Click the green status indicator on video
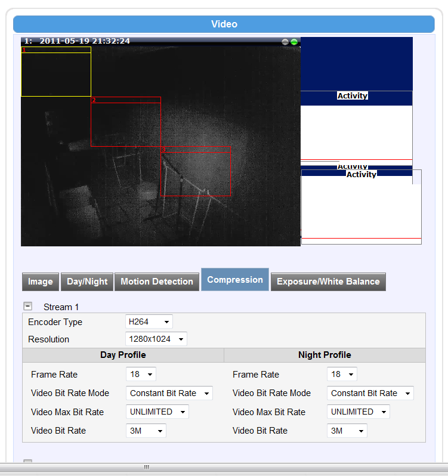Screen dimensions: 448x476 (x=294, y=42)
